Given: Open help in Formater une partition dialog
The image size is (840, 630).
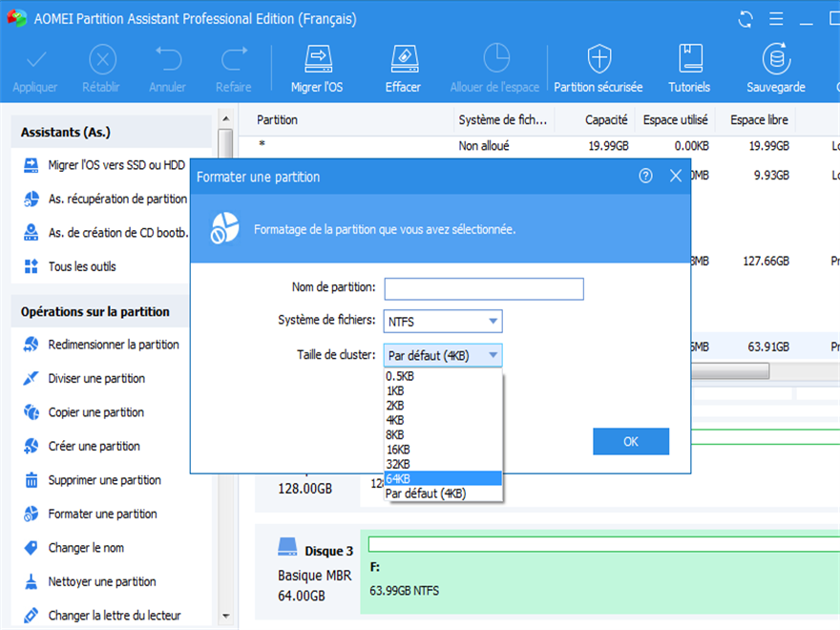Looking at the screenshot, I should point(645,176).
